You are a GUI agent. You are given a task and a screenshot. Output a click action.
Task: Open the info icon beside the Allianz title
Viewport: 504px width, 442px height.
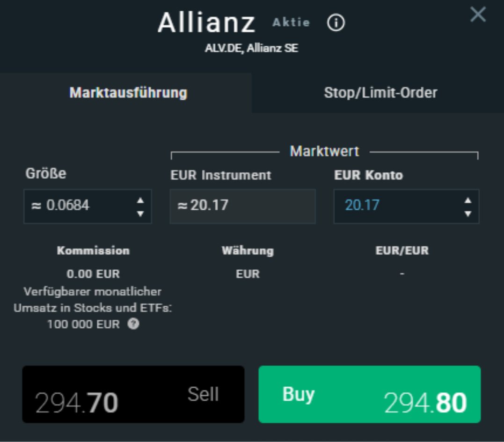coord(337,22)
